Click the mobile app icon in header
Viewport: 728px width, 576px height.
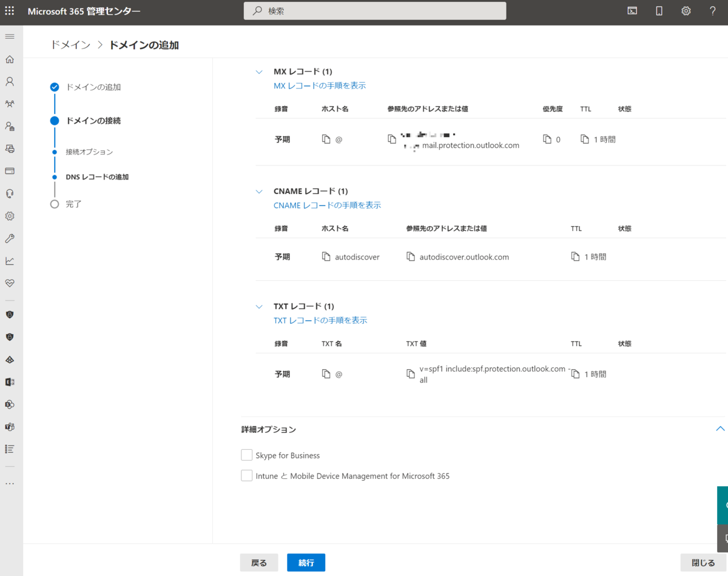click(659, 11)
